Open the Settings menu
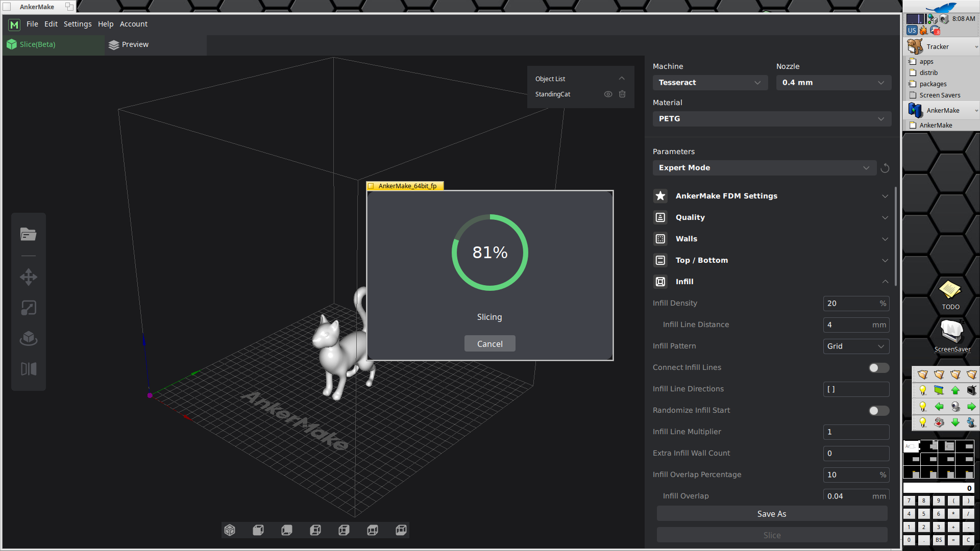 [x=78, y=24]
